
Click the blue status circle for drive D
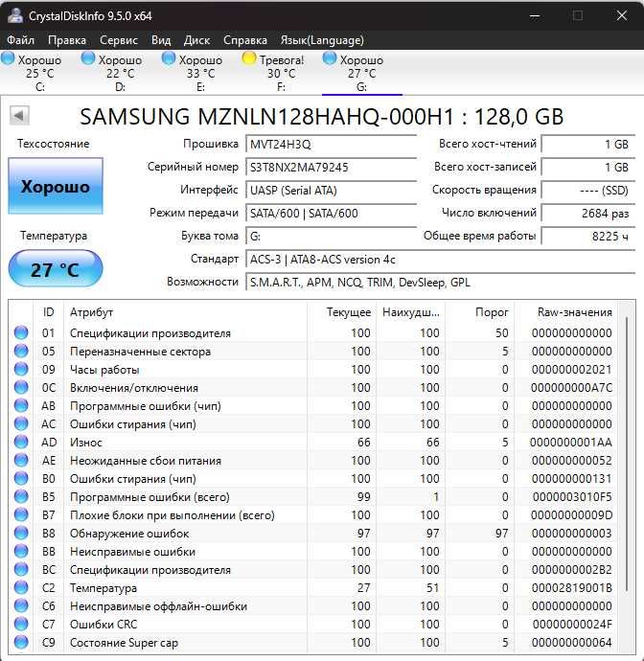pyautogui.click(x=88, y=58)
